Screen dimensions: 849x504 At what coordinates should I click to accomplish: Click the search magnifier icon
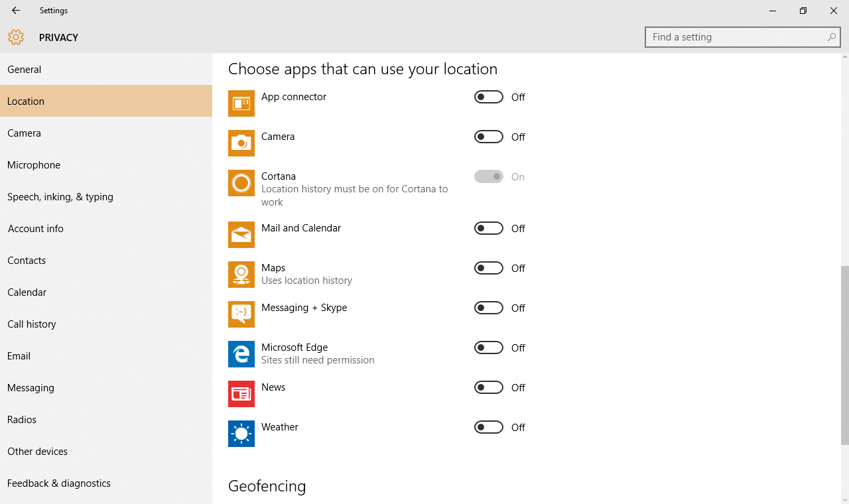[832, 37]
